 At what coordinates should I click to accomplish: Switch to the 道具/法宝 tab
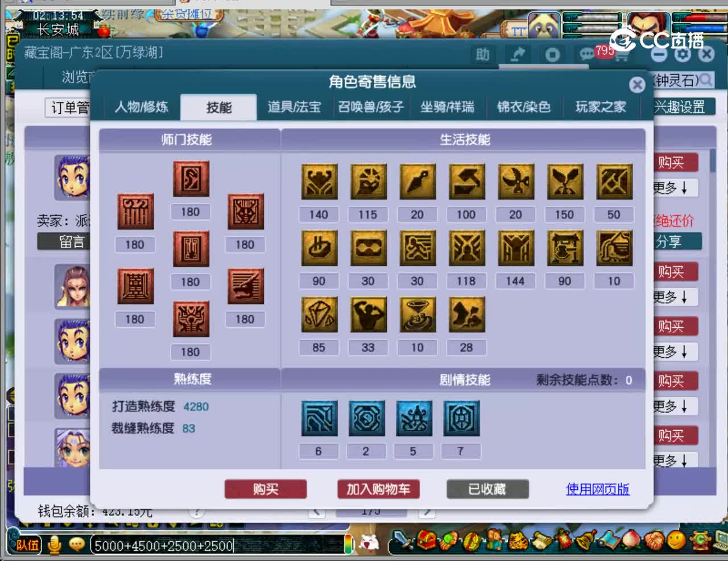(x=294, y=107)
